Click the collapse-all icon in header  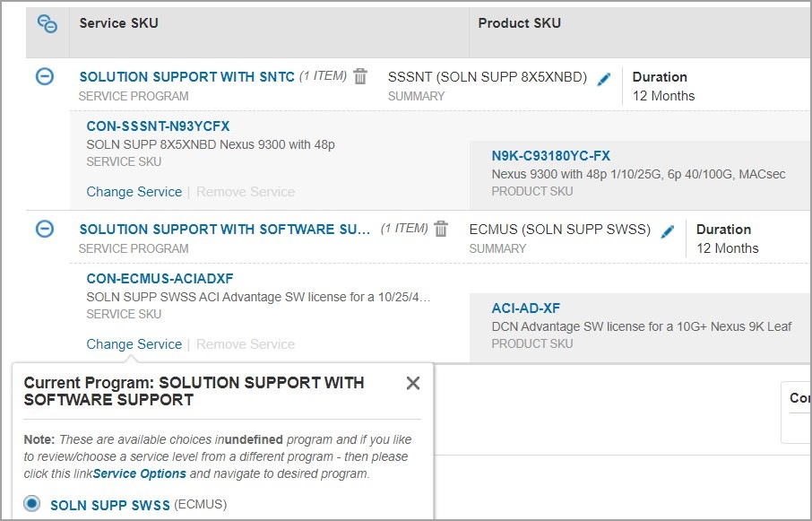click(48, 24)
